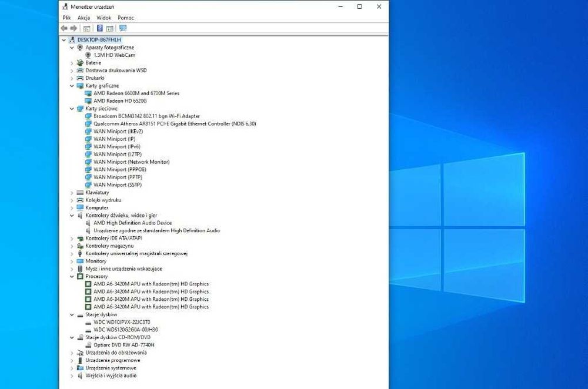Click the Komputer category icon

point(80,207)
